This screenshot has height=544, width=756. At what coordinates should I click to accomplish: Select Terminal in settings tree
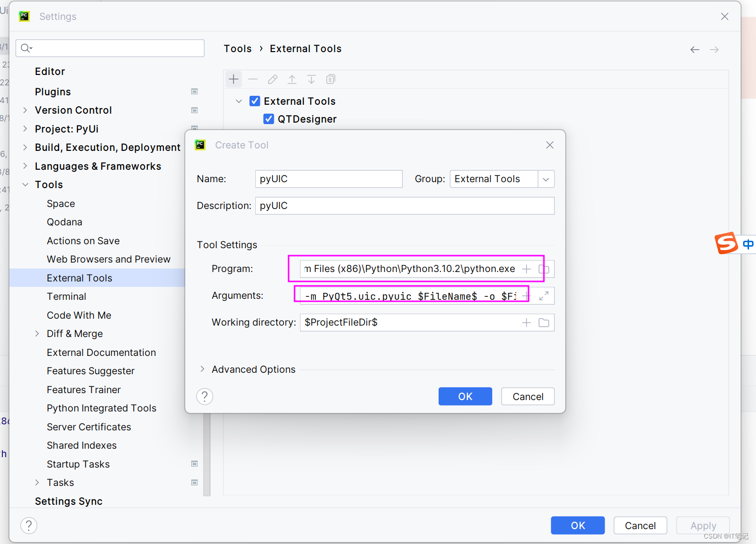coord(67,296)
